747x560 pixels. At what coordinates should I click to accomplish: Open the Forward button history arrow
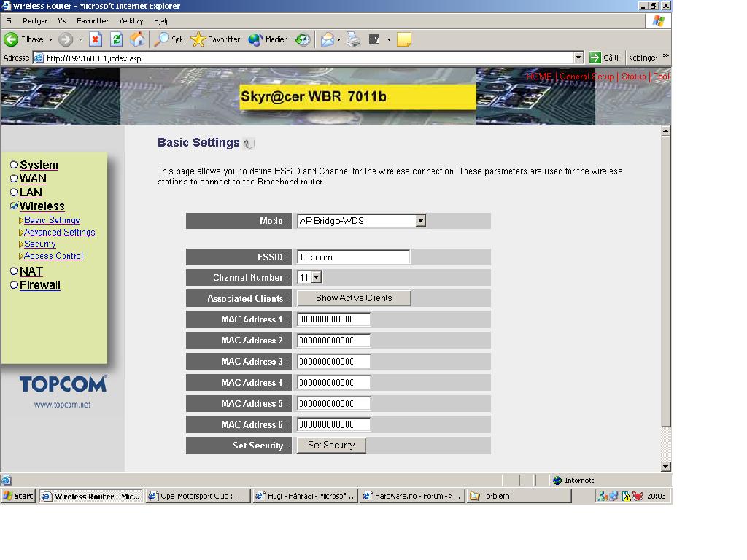pos(80,39)
